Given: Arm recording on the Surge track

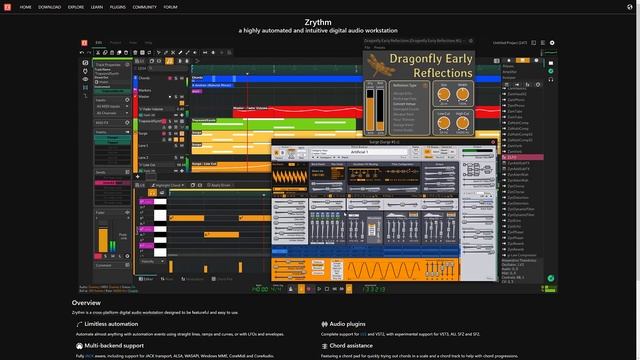Looking at the screenshot, I should click(164, 133).
